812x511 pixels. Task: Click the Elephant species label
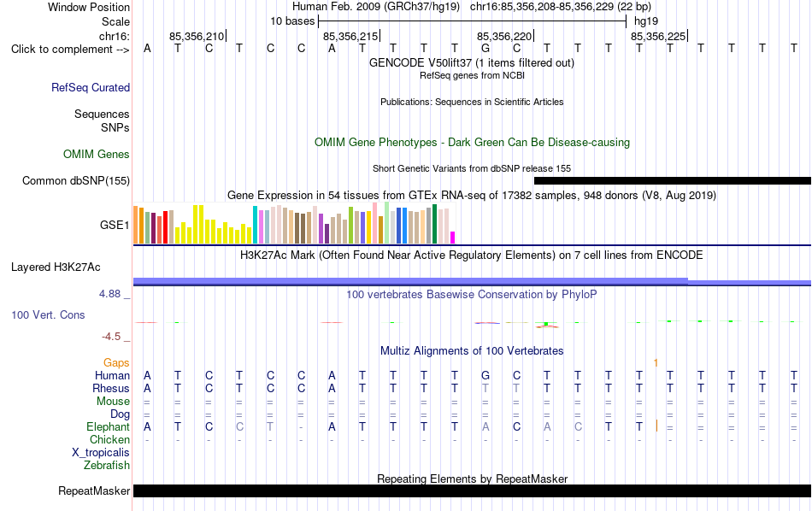pyautogui.click(x=108, y=426)
